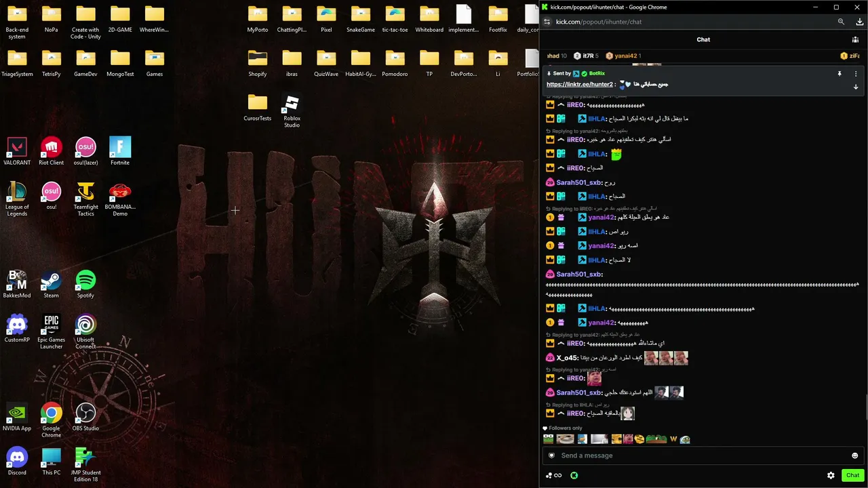Select the Roblox Studio desktop icon
Image resolution: width=868 pixels, height=488 pixels.
292,111
